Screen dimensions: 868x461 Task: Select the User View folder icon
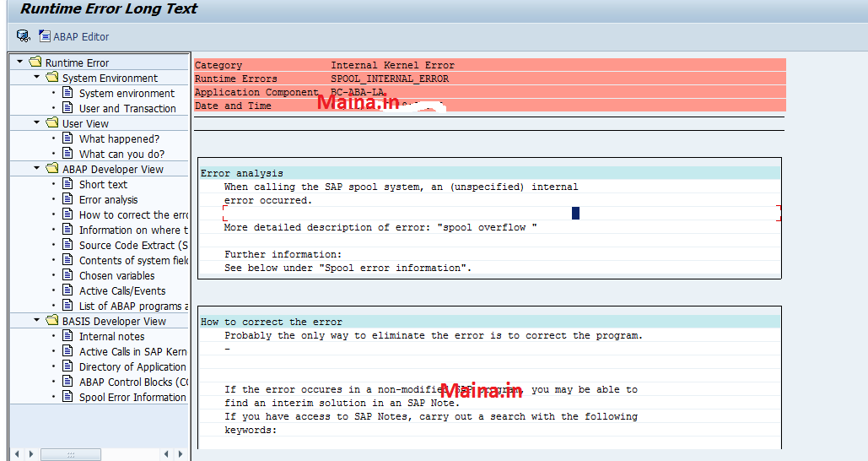pos(52,122)
